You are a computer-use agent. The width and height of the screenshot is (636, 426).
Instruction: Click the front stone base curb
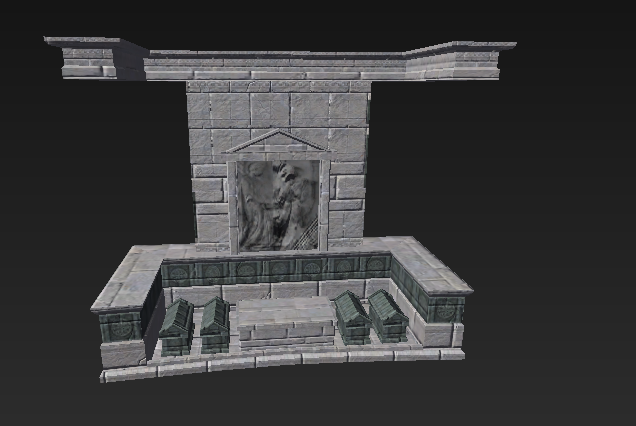tap(280, 360)
